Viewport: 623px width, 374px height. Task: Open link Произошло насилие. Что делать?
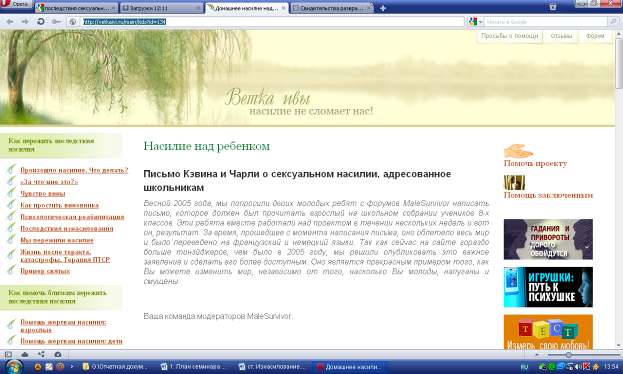point(74,170)
